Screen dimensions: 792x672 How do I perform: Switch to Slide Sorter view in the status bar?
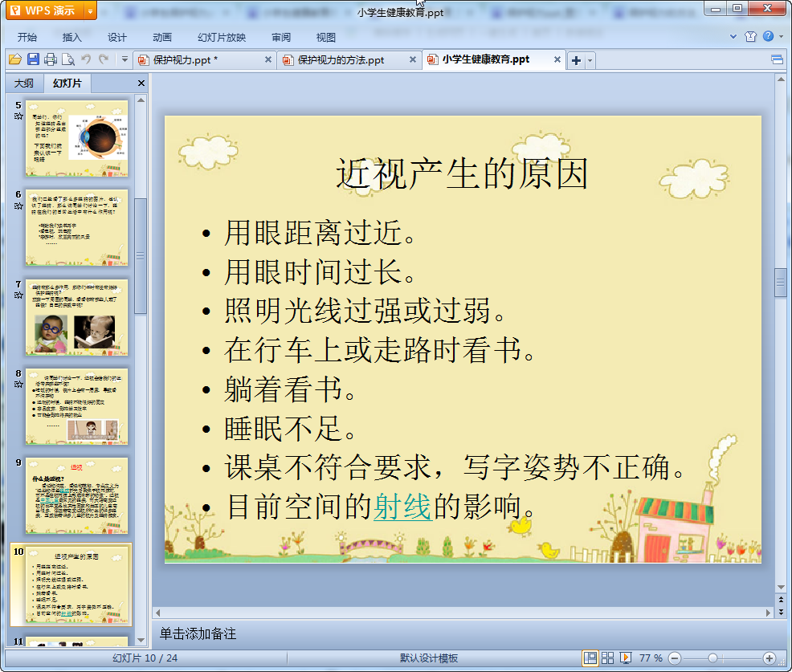click(607, 658)
